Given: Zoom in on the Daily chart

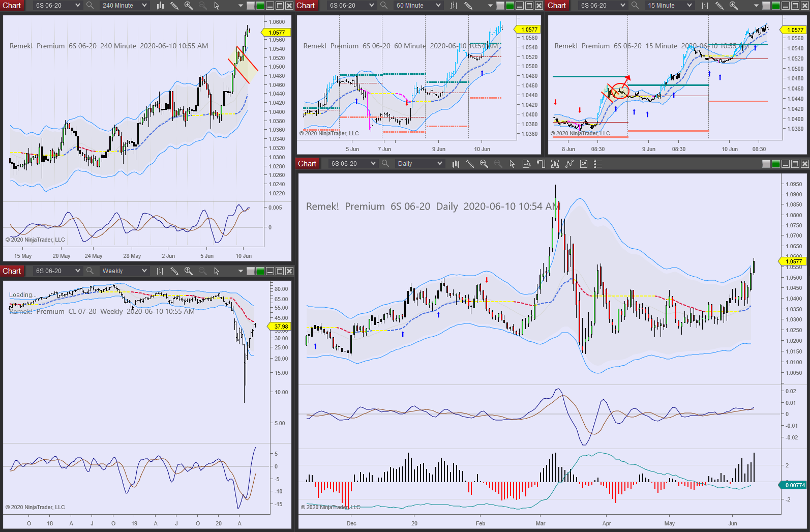Looking at the screenshot, I should click(x=484, y=164).
